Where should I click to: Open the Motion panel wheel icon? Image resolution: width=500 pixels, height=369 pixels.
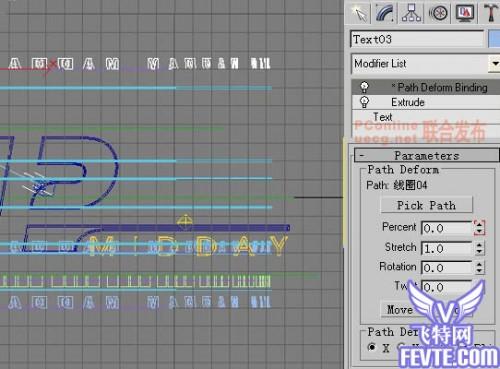tap(438, 13)
